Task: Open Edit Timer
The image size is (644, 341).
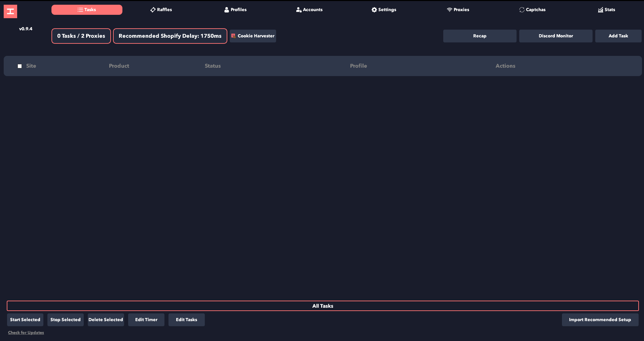Action: pos(146,320)
